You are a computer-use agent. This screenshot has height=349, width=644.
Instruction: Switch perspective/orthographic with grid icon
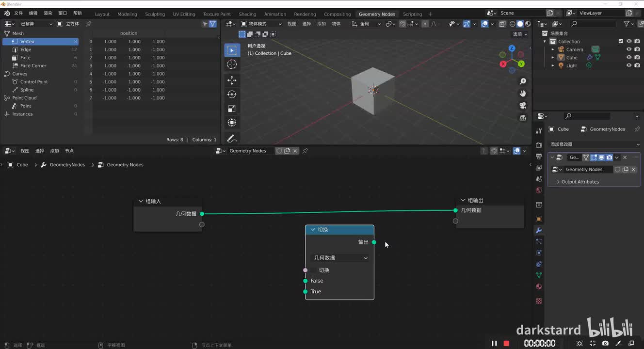tap(523, 118)
